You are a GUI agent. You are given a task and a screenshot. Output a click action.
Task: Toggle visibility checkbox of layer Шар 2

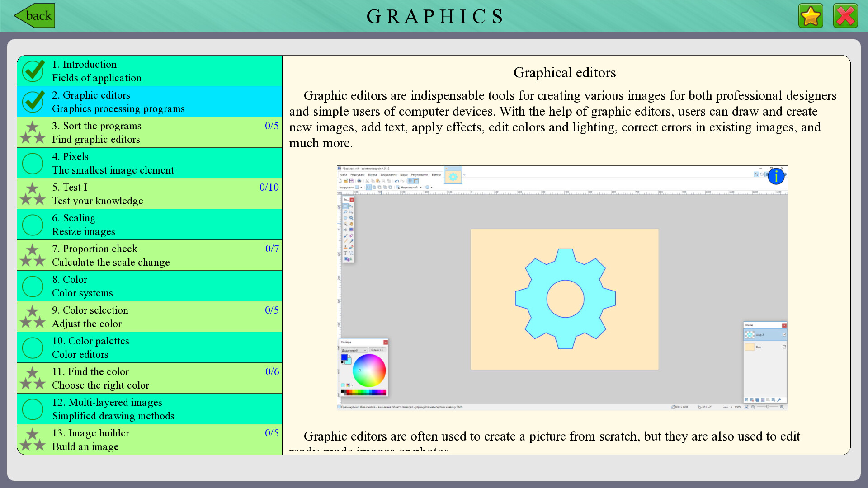[784, 334]
